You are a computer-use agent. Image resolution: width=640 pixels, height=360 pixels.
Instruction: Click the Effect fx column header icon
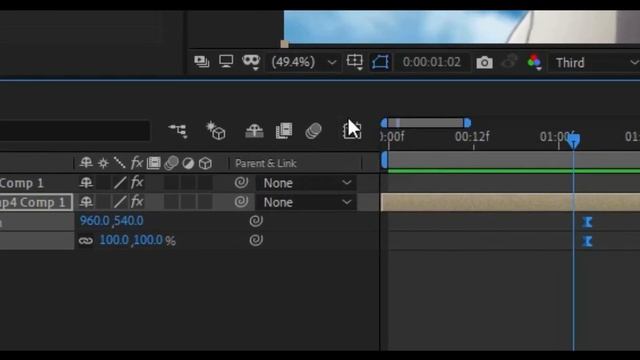tap(137, 163)
